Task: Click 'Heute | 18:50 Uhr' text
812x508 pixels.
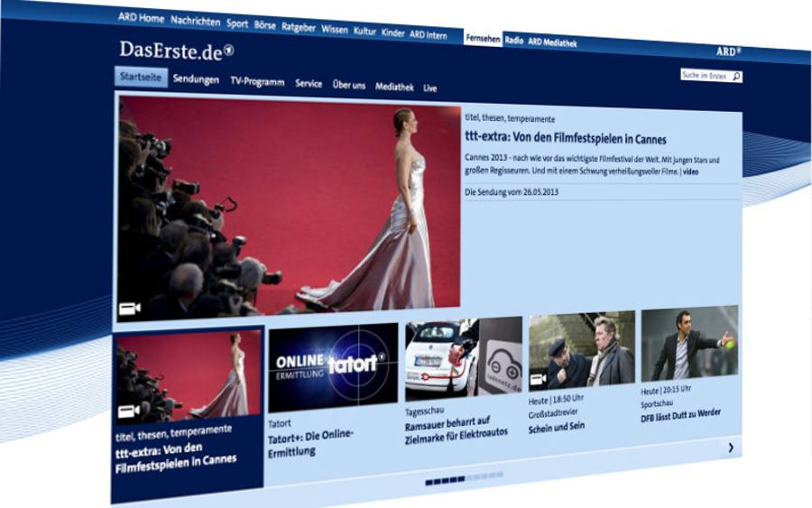Action: coord(556,400)
